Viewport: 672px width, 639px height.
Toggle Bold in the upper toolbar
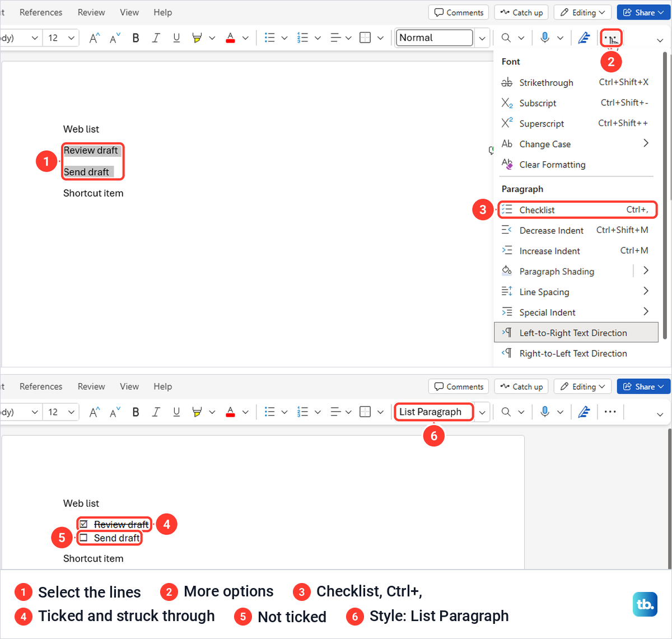click(x=136, y=38)
